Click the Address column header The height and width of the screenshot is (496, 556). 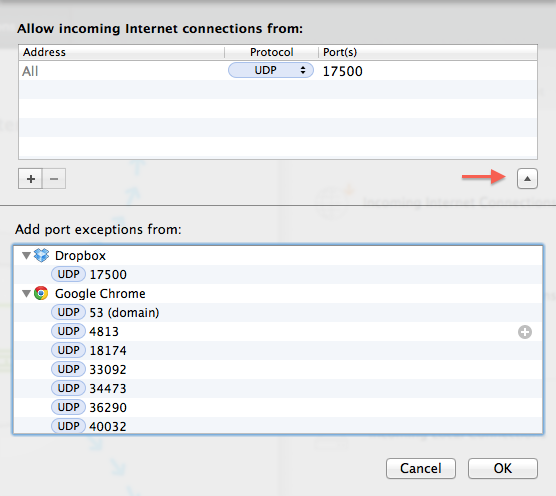[x=122, y=52]
